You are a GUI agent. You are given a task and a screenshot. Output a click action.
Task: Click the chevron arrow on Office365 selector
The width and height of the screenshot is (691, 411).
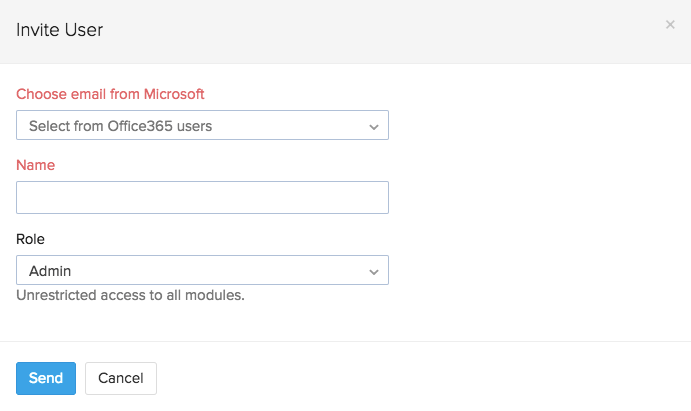[373, 127]
